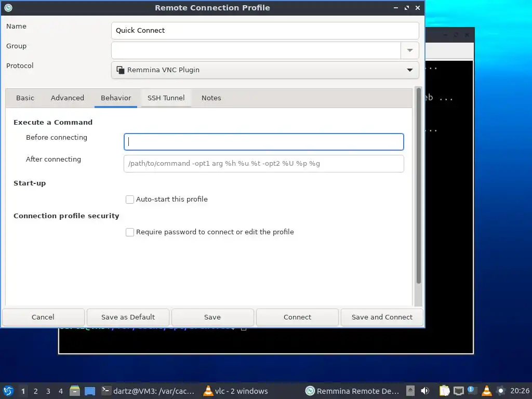
Task: Open the volume speaker tray icon
Action: [425, 391]
